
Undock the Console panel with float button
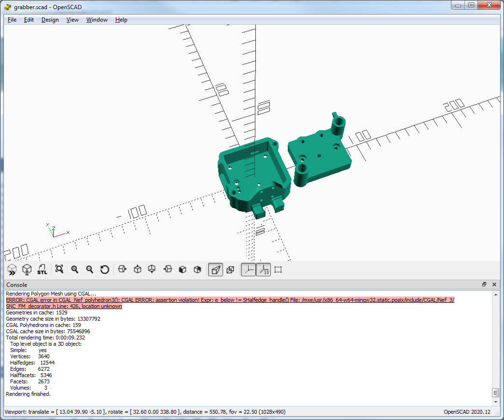tap(484, 285)
